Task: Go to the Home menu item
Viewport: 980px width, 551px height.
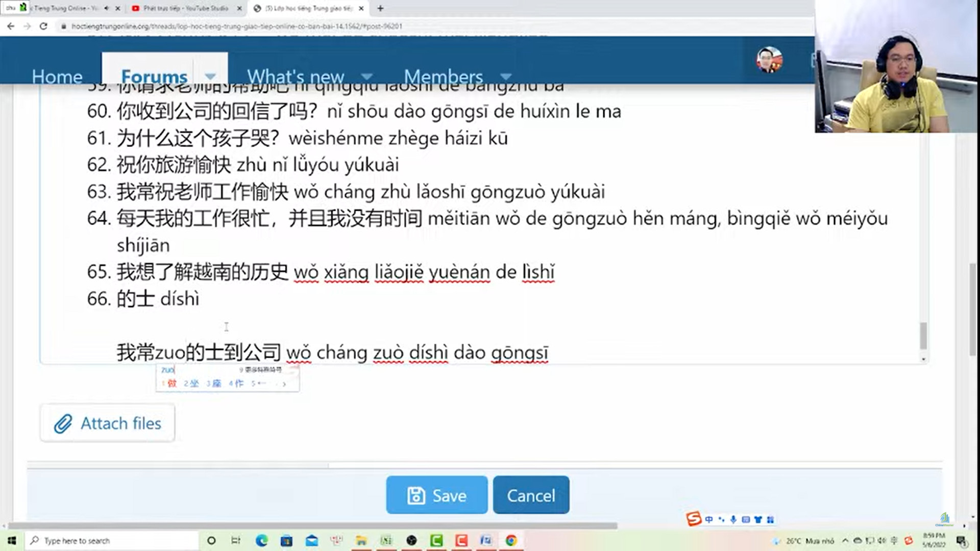Action: click(x=57, y=77)
